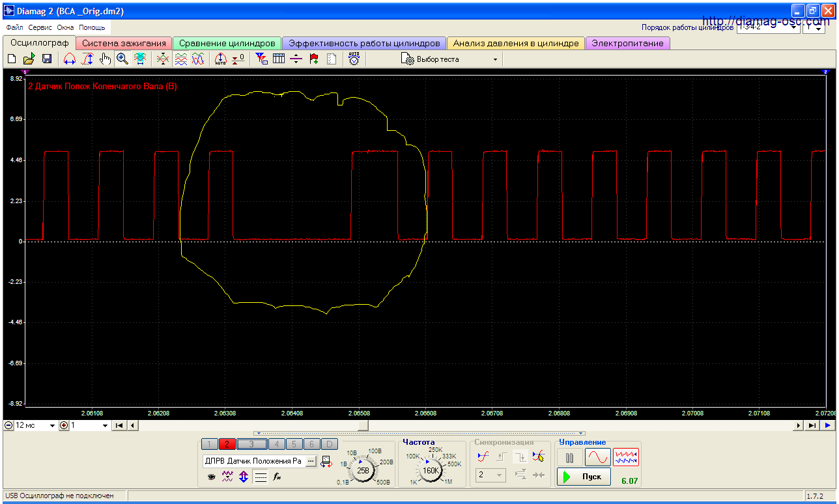839x504 pixels.
Task: Open the Помощь menu
Action: [x=92, y=28]
